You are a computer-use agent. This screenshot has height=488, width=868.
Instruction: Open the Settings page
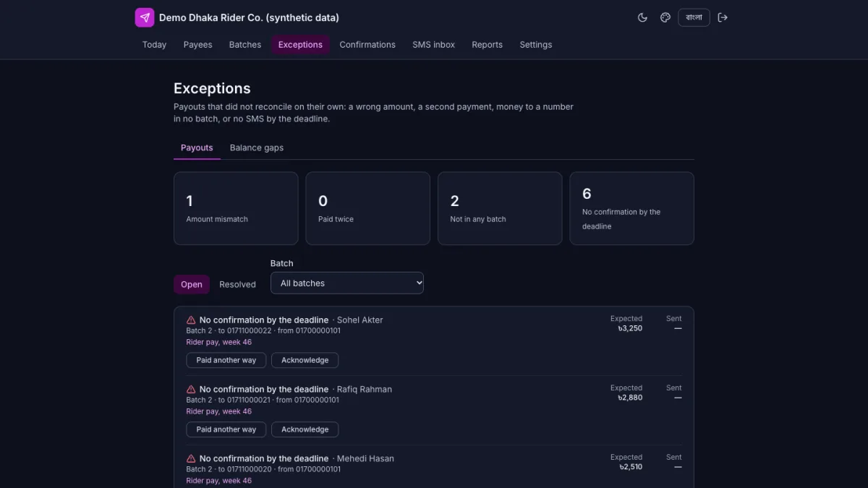(x=536, y=45)
